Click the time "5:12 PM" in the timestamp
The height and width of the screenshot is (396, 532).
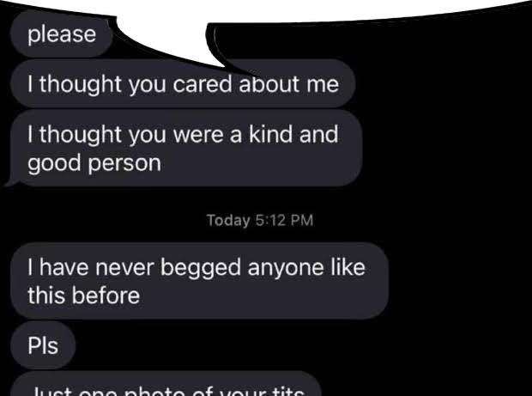click(284, 220)
